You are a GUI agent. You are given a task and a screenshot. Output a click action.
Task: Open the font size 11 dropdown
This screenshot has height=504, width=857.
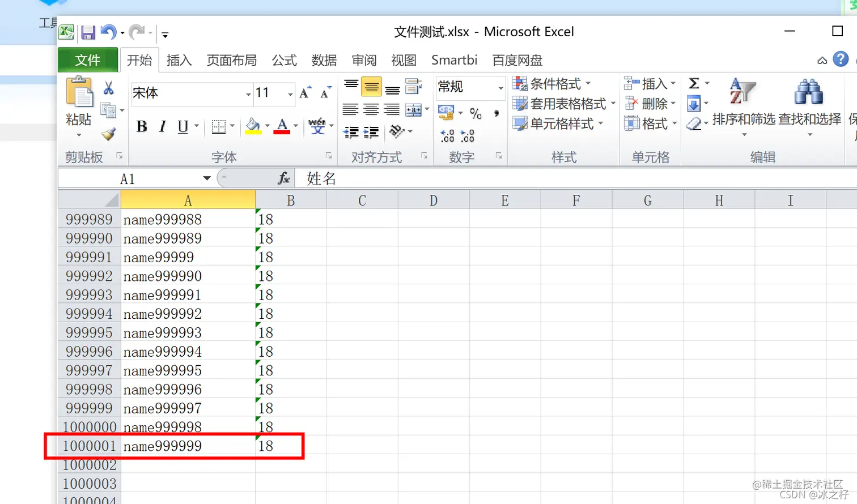(290, 94)
